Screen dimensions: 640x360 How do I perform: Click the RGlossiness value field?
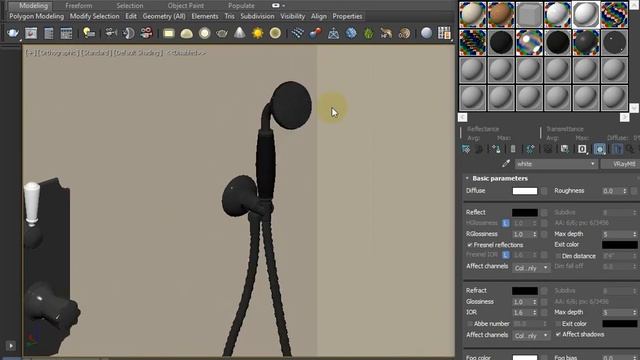[x=522, y=234]
